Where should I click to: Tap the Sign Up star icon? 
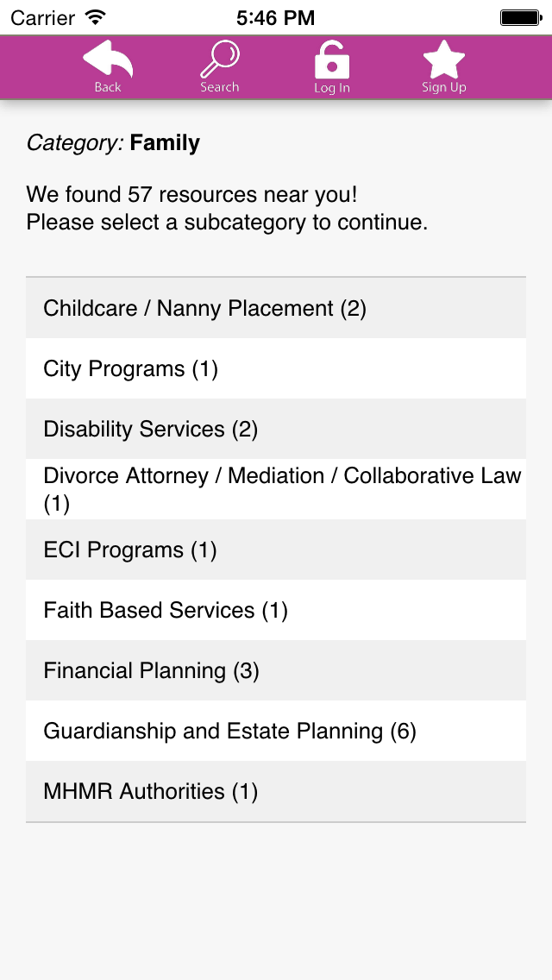coord(444,60)
